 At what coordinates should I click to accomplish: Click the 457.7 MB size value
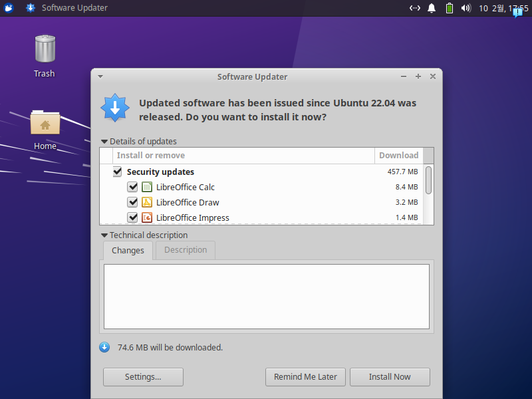tap(403, 172)
